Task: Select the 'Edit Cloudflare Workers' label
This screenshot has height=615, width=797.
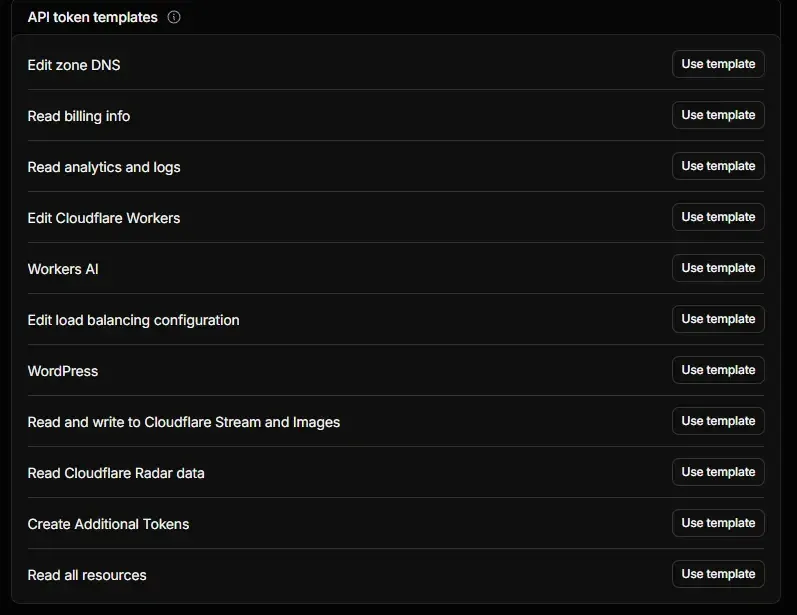Action: coord(104,218)
